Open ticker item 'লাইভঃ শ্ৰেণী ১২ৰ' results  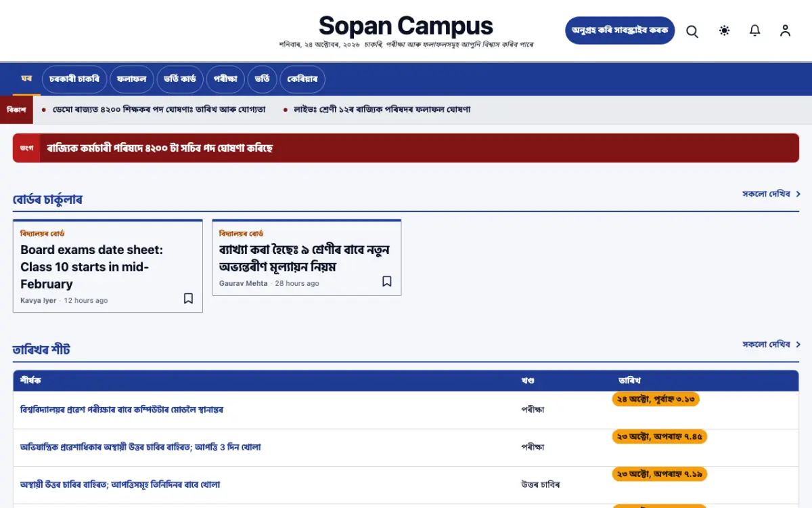(382, 109)
